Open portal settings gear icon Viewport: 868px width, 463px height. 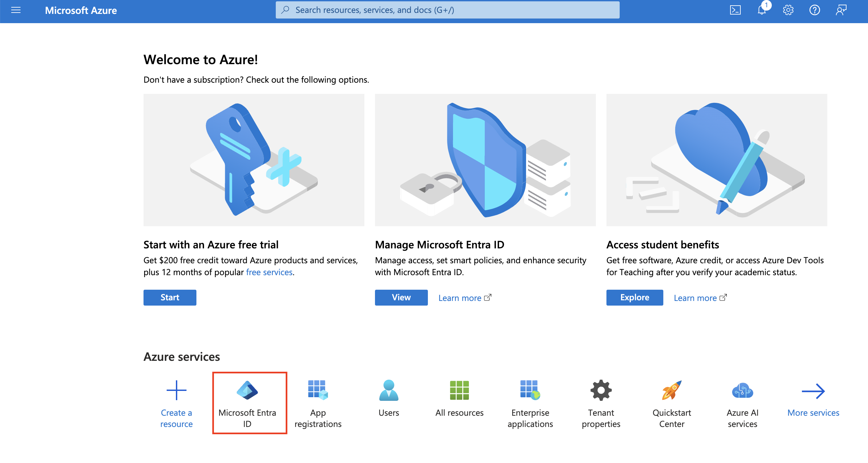788,10
